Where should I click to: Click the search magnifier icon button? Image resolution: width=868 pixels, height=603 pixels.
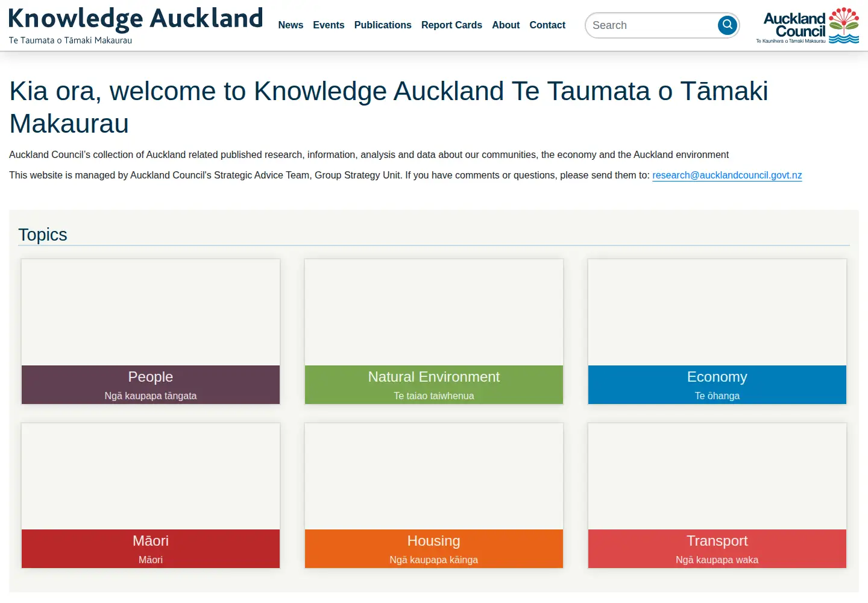(728, 25)
